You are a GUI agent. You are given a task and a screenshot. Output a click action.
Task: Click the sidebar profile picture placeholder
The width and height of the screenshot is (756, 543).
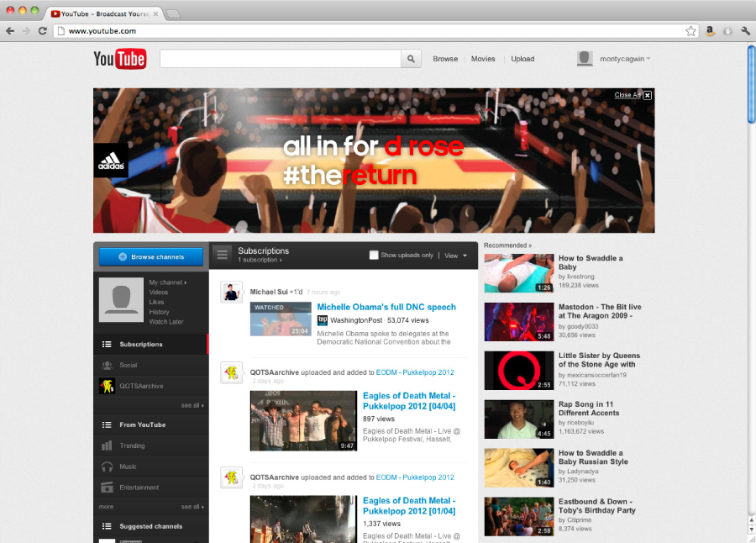(121, 300)
